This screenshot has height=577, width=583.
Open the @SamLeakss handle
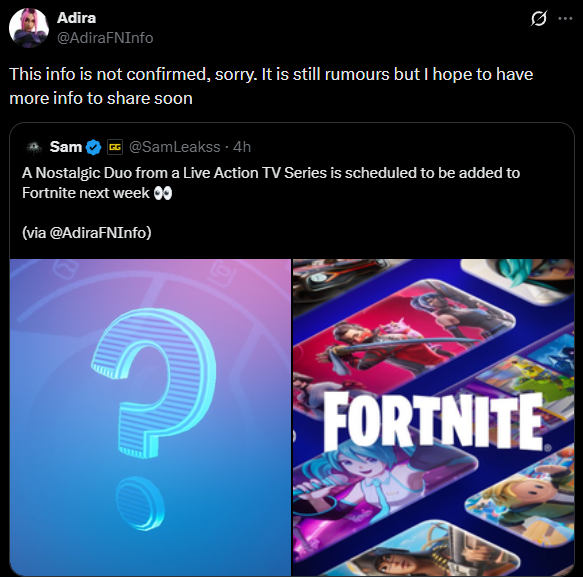point(174,147)
